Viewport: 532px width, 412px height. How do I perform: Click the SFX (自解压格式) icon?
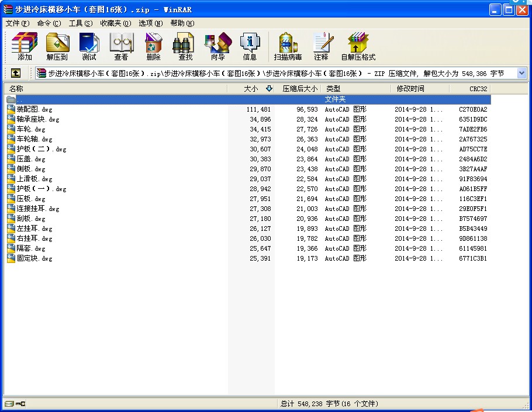click(358, 46)
